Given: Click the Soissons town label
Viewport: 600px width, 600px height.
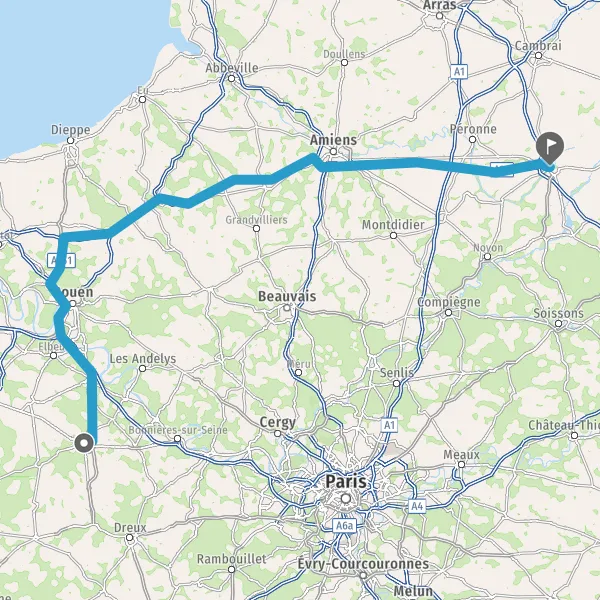Looking at the screenshot, I should (x=558, y=313).
